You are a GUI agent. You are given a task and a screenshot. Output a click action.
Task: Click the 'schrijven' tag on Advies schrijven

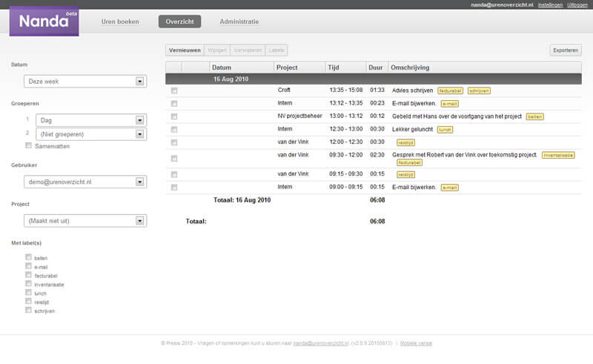[x=479, y=90]
